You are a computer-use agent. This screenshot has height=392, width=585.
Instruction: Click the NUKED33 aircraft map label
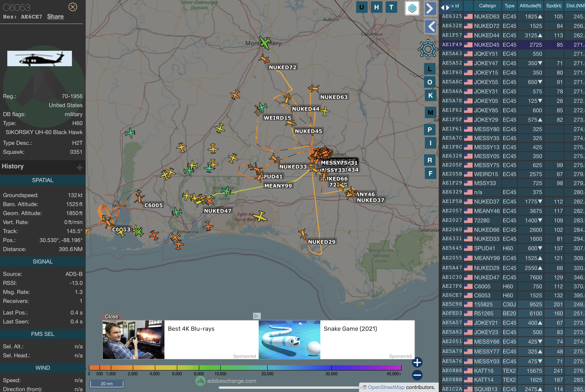pos(293,166)
